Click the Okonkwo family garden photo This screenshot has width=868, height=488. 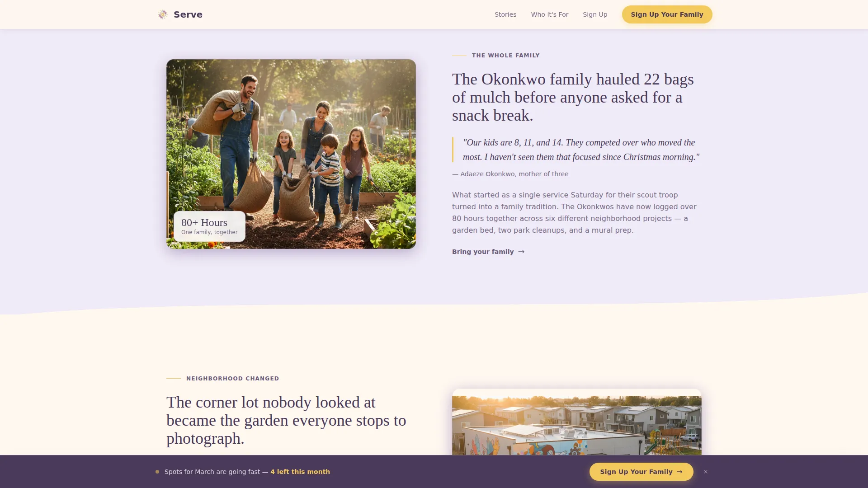click(291, 154)
